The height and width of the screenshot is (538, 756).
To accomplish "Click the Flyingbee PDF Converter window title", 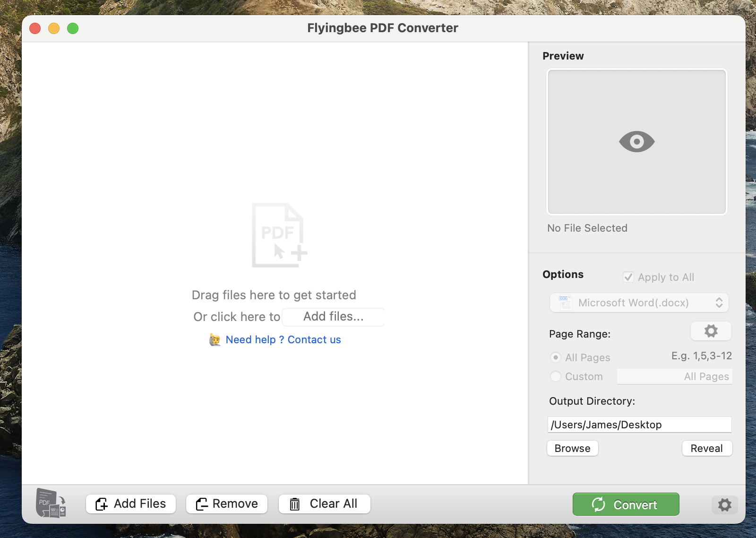I will 383,28.
